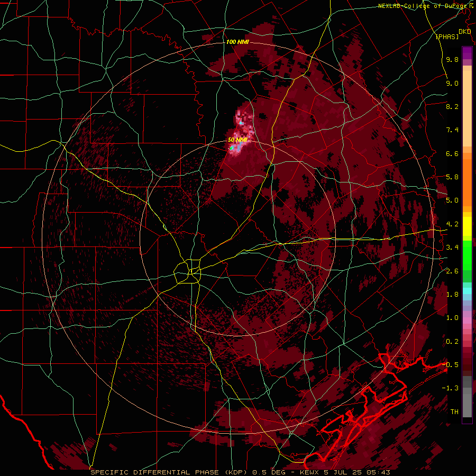Click the DKD label above the color bar
Screen dimensions: 476x476
[x=464, y=32]
